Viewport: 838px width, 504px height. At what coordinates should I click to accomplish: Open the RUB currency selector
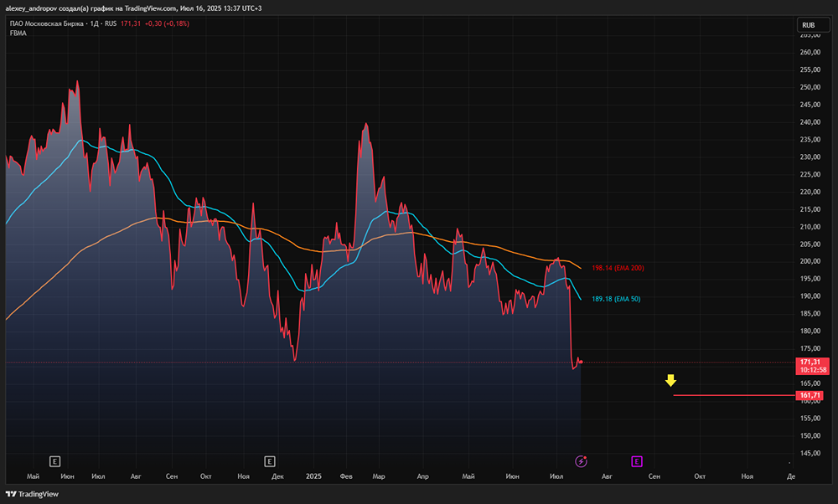(808, 25)
